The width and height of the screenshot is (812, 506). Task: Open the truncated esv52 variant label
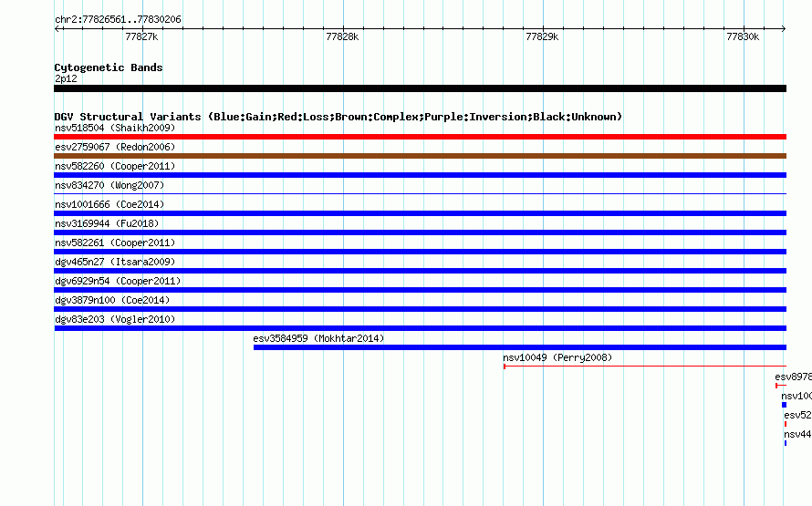point(797,415)
